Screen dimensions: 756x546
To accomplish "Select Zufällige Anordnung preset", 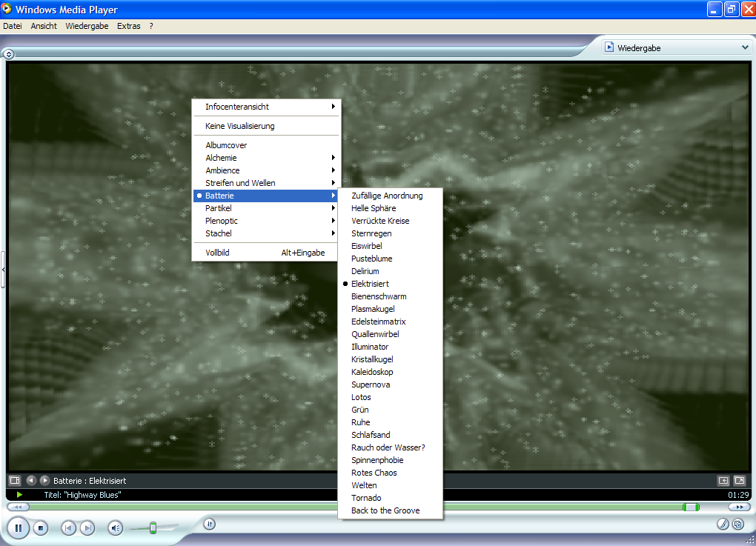I will pos(390,195).
